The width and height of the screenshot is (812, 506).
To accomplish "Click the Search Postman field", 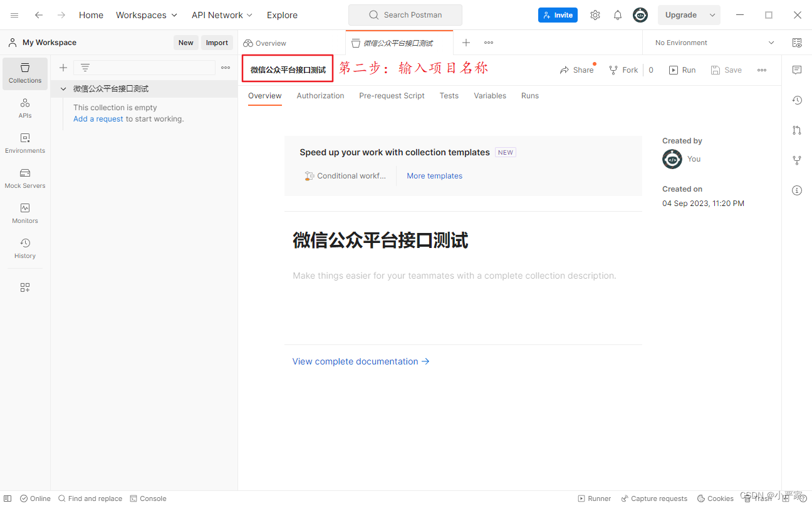I will coord(405,15).
